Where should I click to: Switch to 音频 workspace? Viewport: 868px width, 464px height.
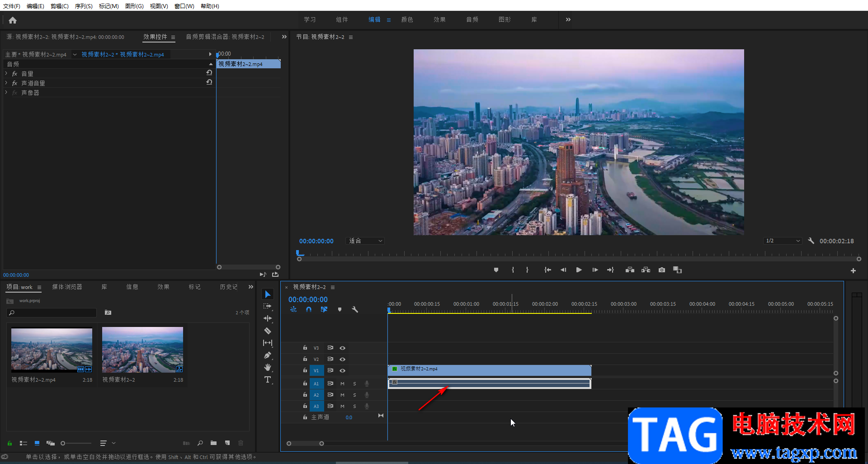pyautogui.click(x=472, y=19)
